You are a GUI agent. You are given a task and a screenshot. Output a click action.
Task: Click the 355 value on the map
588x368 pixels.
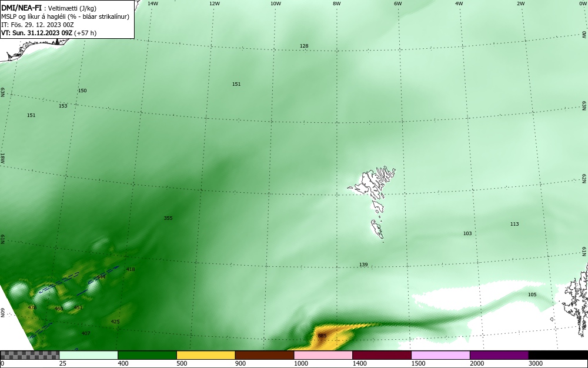[x=168, y=218]
